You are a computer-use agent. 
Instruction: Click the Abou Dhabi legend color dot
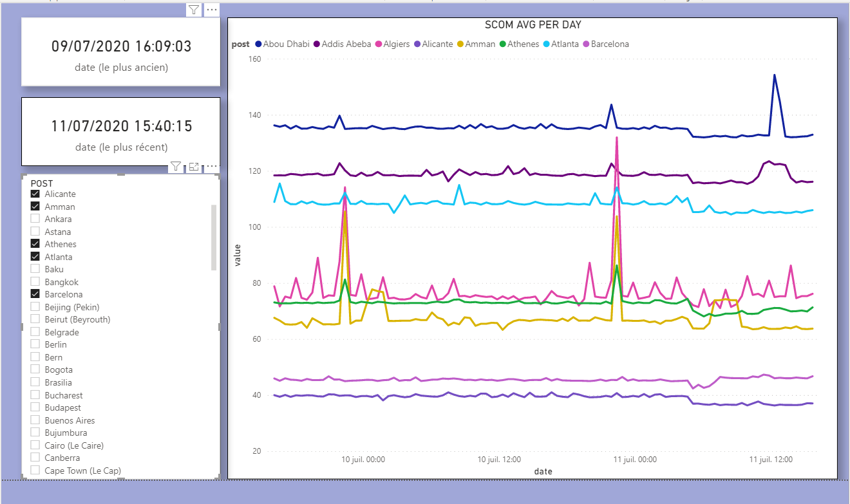(258, 44)
